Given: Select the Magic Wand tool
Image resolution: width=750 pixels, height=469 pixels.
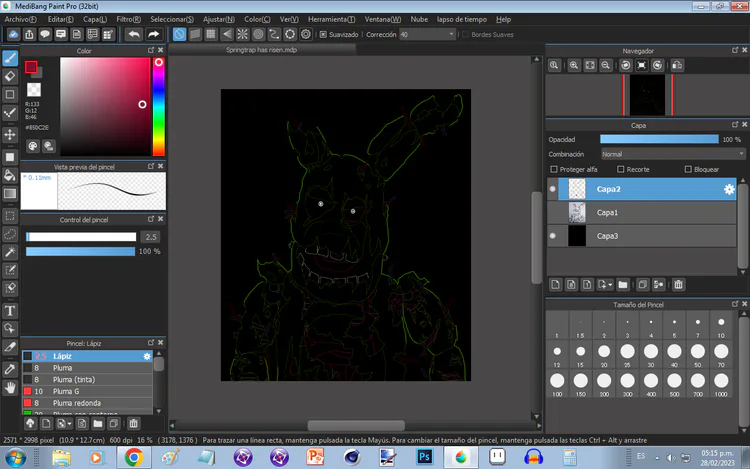Looking at the screenshot, I should pos(10,252).
